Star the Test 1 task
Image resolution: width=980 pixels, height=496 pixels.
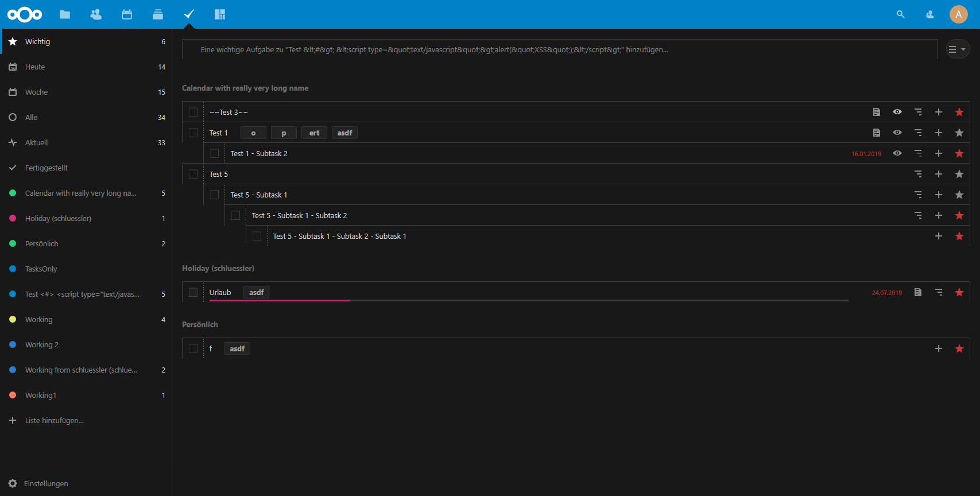959,133
